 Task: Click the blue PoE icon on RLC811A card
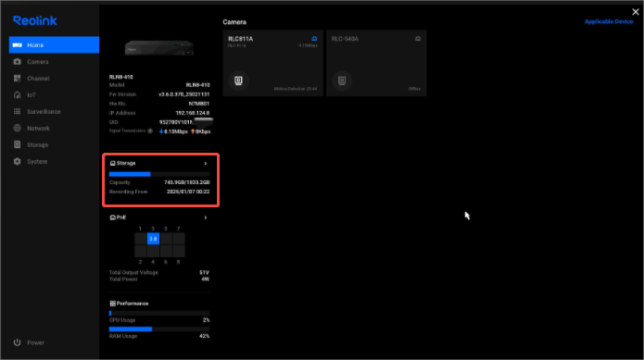coord(314,39)
